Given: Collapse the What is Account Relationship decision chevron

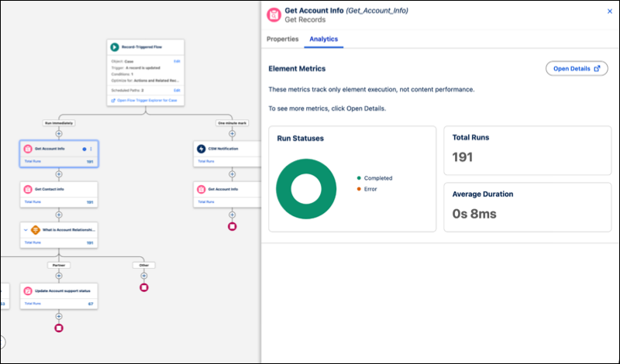Looking at the screenshot, I should 26,229.
